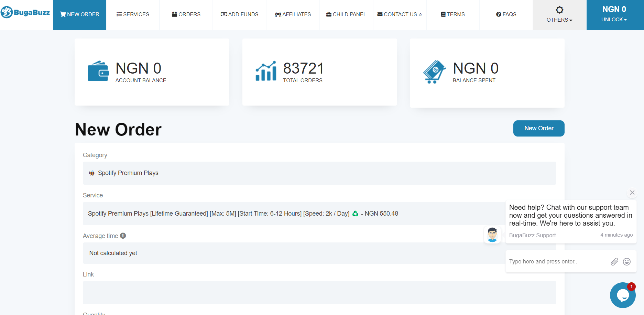644x315 pixels.
Task: Go to the Services menu item
Action: click(133, 14)
